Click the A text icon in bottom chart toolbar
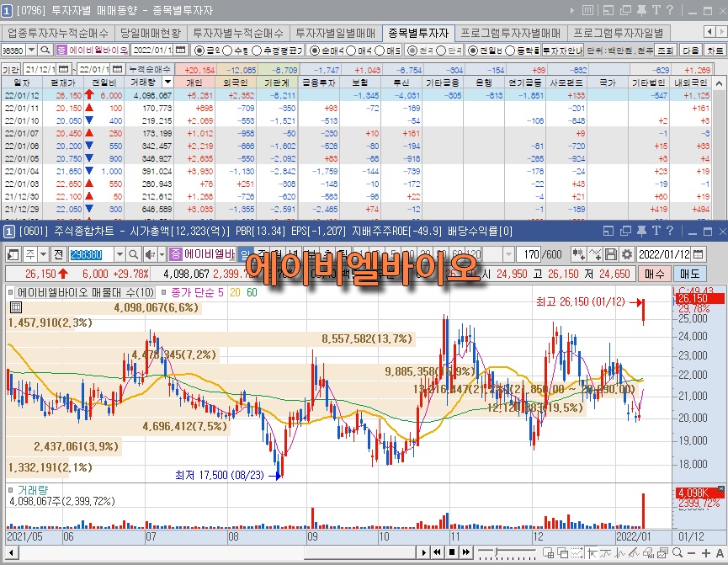 (x=720, y=553)
